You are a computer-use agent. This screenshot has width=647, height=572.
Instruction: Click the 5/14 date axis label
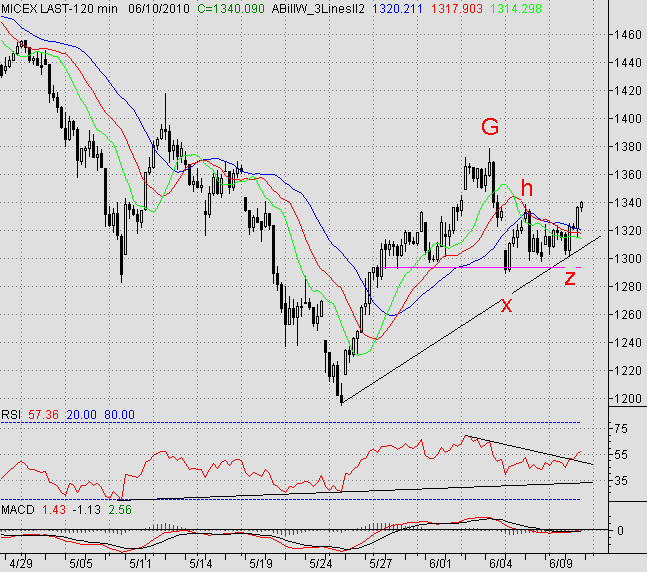point(201,563)
